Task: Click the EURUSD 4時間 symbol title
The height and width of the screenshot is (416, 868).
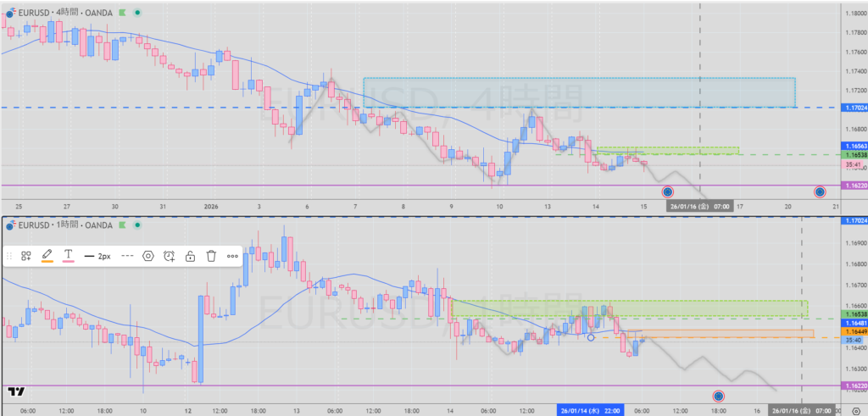Action: pos(59,13)
